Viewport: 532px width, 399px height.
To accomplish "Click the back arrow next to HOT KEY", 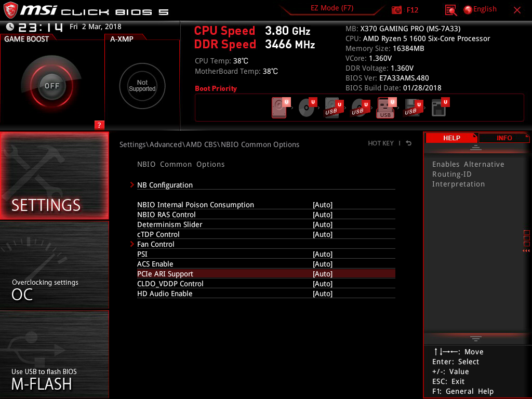I will pos(409,143).
